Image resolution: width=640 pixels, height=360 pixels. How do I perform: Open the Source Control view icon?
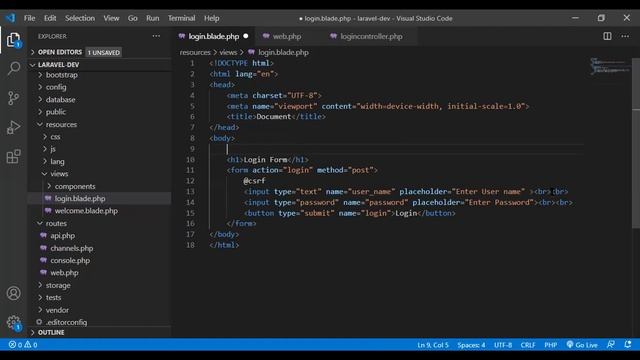point(13,98)
